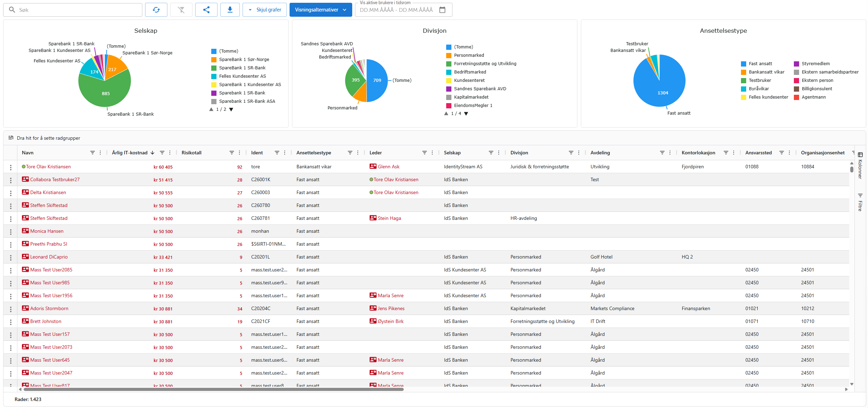Open the three-dot menu on the Ident column
Viewport: 868px width, 408px height.
pyautogui.click(x=285, y=153)
